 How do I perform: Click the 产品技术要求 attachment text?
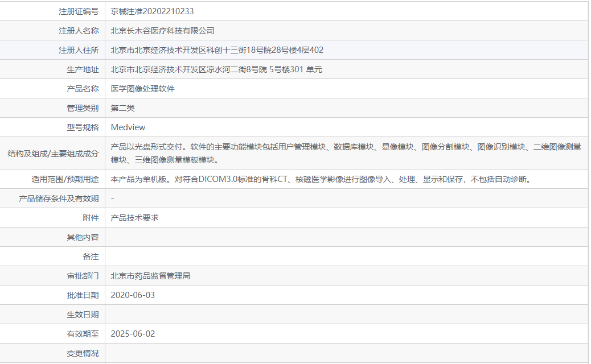tap(134, 218)
